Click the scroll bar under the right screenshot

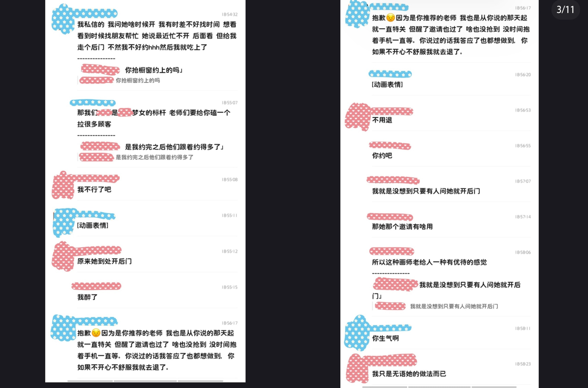click(x=439, y=387)
